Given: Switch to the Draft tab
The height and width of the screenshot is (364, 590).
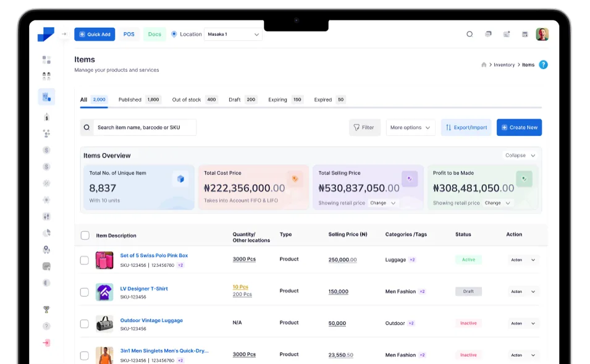Looking at the screenshot, I should pos(243,99).
